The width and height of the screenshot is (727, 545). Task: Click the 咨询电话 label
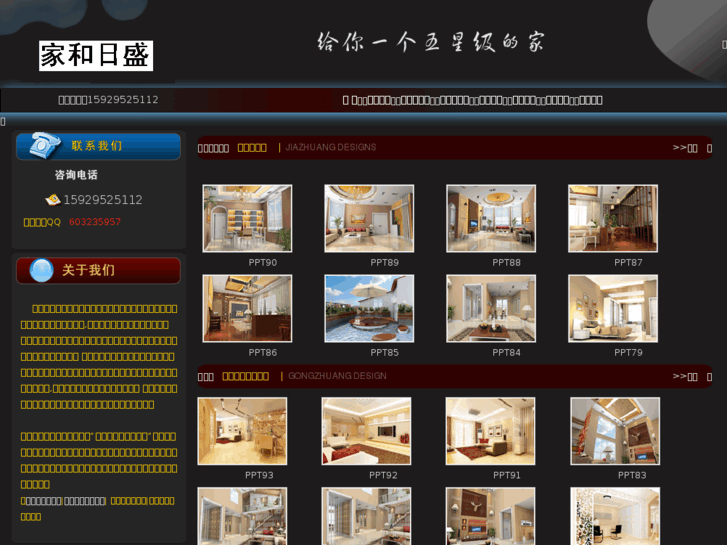pos(76,175)
